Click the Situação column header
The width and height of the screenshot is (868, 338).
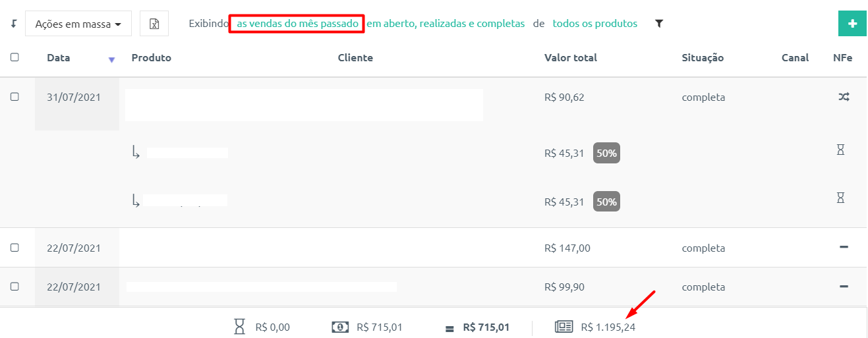(x=703, y=58)
